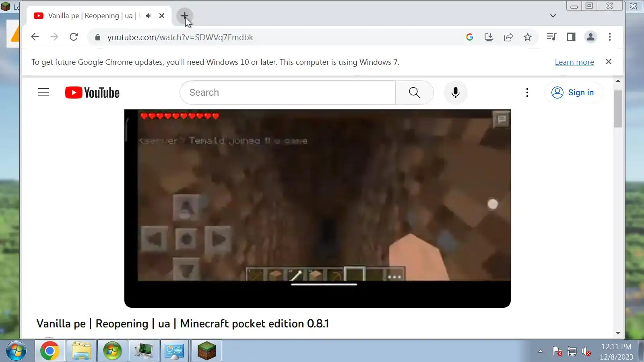Toggle Chrome side panel
Image resolution: width=644 pixels, height=362 pixels.
[x=571, y=37]
